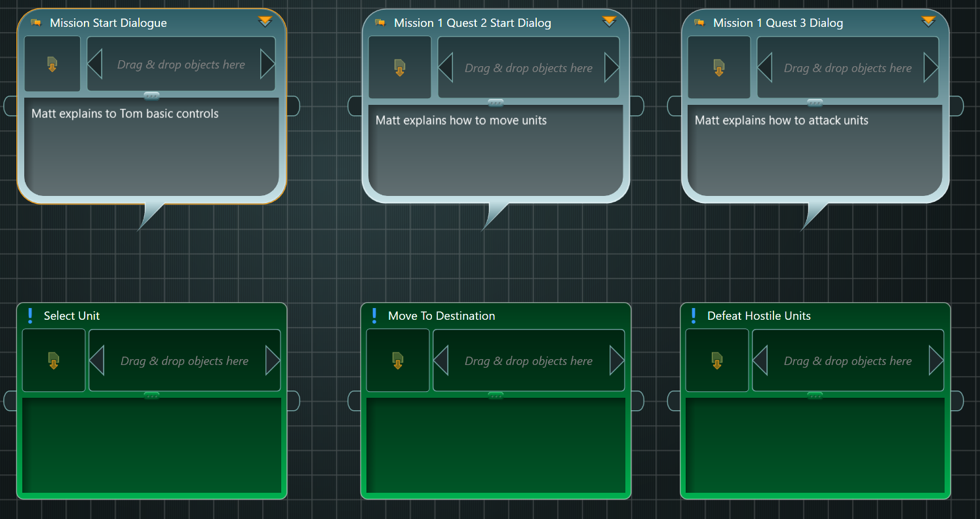Open the orange dropdown on Mission 1 Quest 3 Dialog

point(928,22)
